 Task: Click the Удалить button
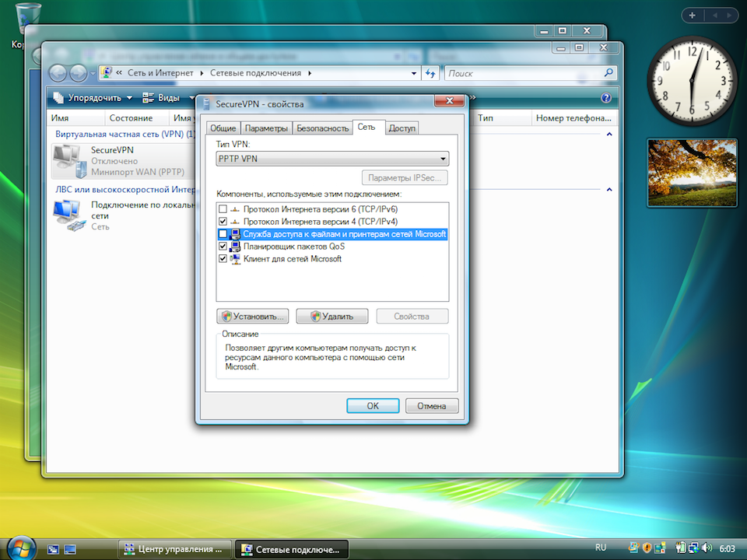click(x=332, y=317)
